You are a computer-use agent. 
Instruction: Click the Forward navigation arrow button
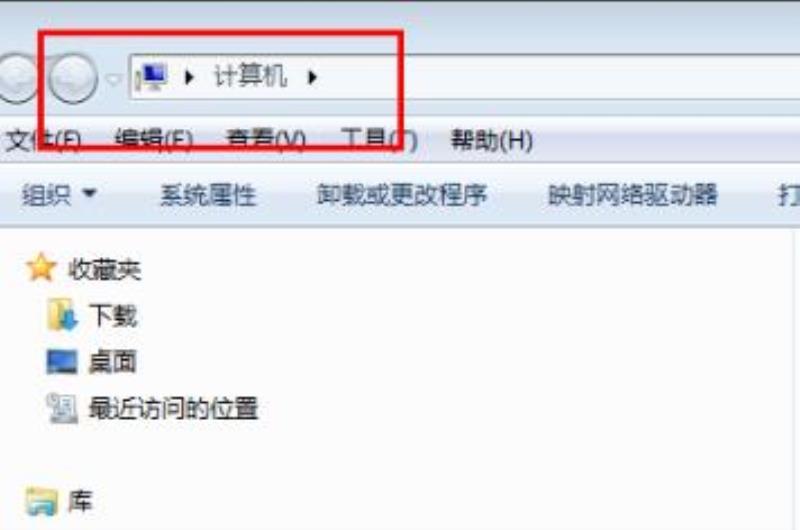pos(73,78)
